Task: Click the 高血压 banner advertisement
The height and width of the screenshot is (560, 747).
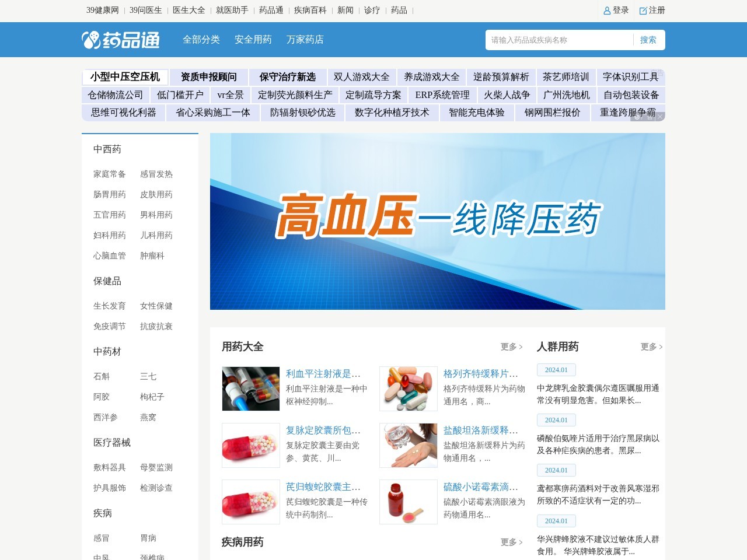Action: 437,222
